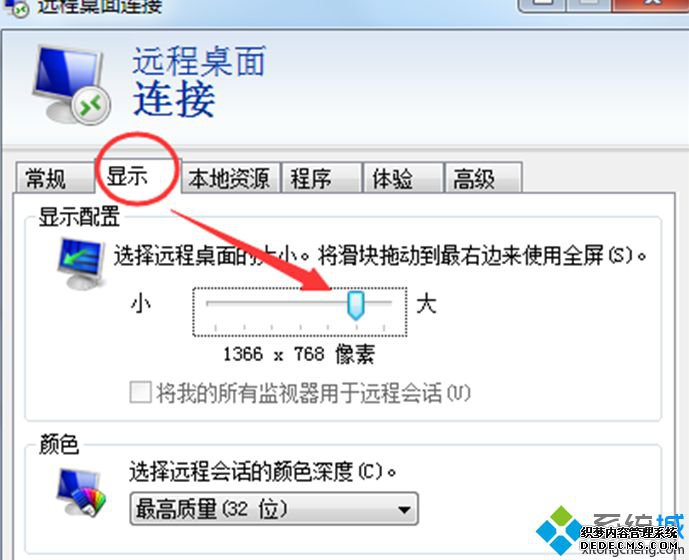Image resolution: width=689 pixels, height=560 pixels.
Task: Click the title bar app icon
Action: tap(16, 8)
